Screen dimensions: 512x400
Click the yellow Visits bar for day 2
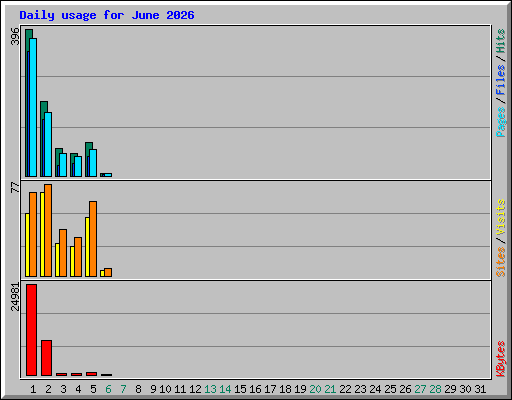click(x=42, y=234)
